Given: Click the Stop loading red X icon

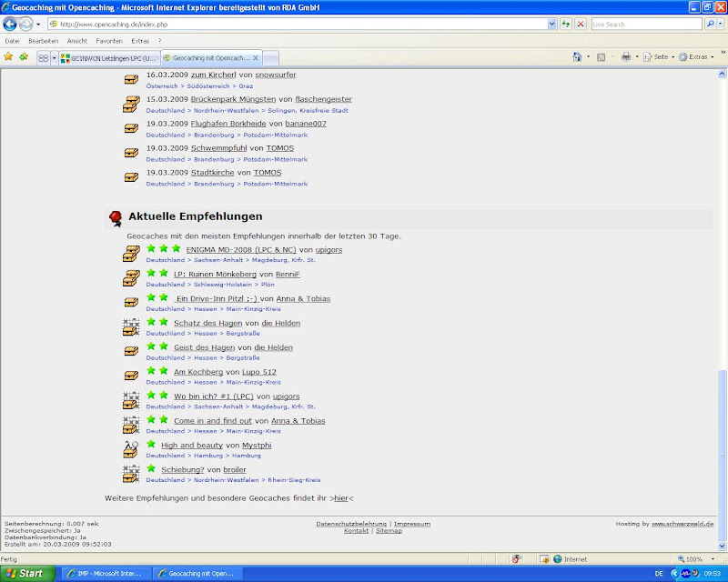Looking at the screenshot, I should coord(581,25).
